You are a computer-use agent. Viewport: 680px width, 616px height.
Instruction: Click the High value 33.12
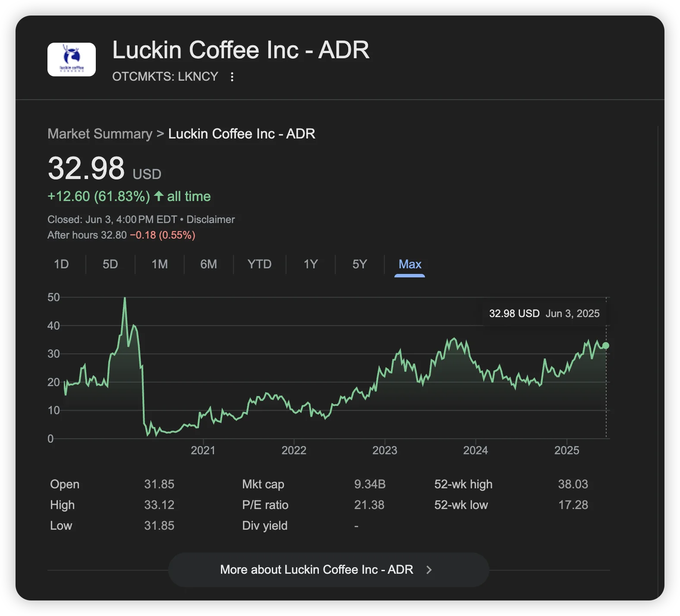pos(159,505)
